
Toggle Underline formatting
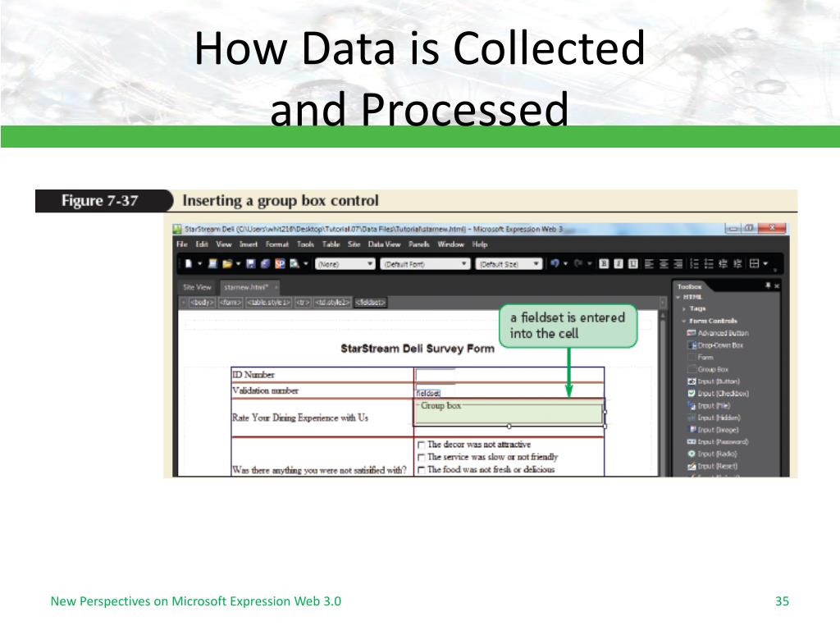point(632,263)
